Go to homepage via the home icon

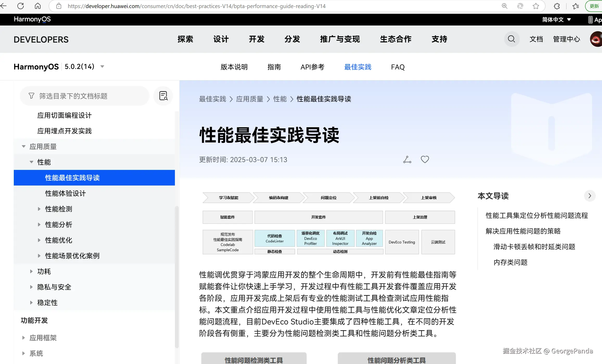coord(38,6)
